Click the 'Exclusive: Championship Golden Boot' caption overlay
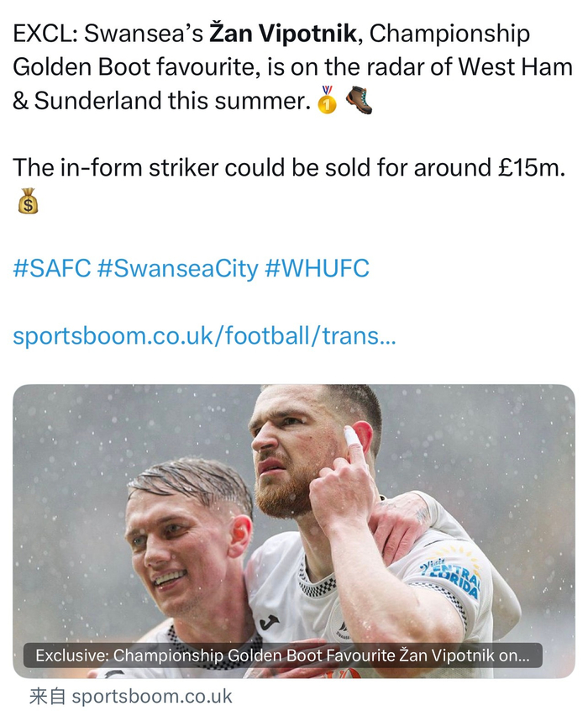 point(282,656)
